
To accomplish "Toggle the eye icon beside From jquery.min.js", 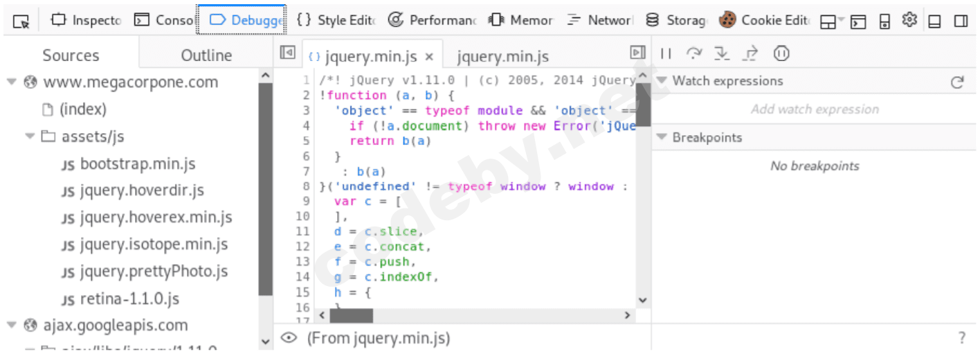I will click(289, 338).
